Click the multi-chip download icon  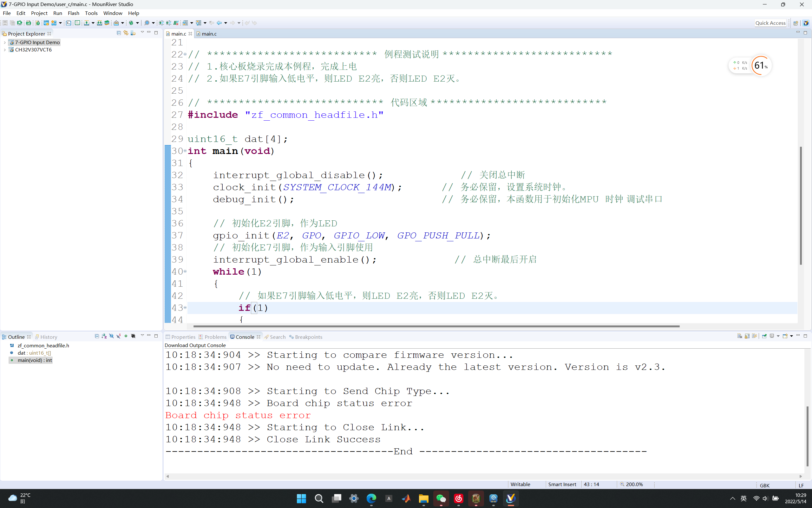(100, 23)
